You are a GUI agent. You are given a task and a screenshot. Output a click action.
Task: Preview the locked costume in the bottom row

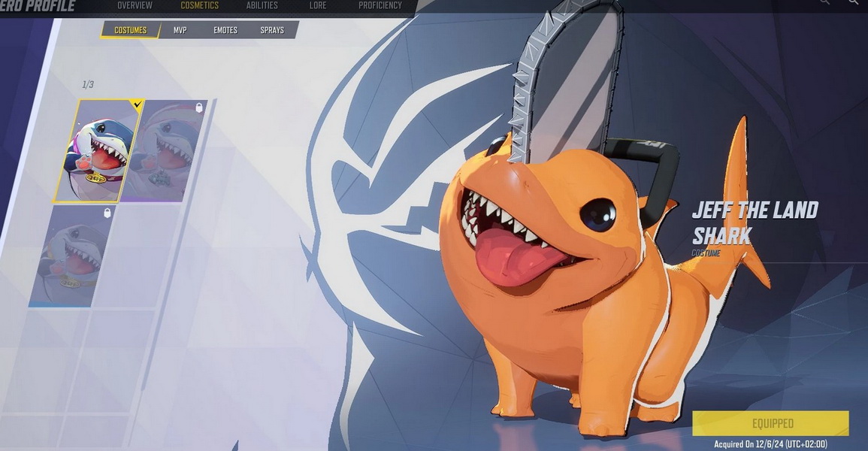(x=70, y=256)
